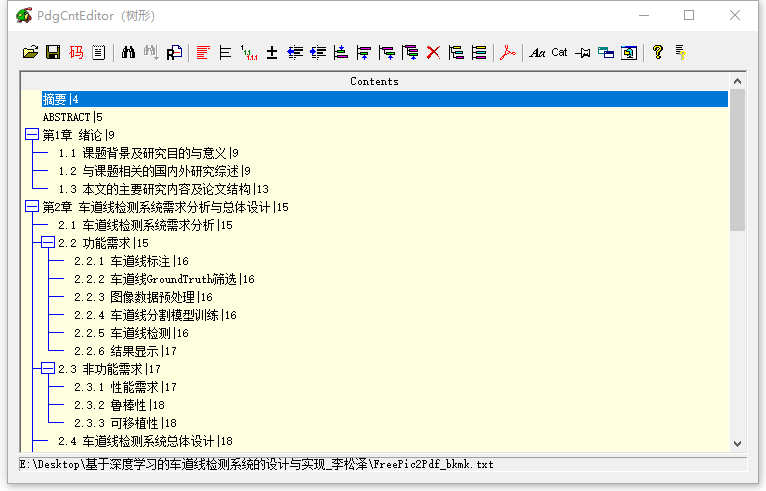Collapse the 2.3 非功能需求 node
766x491 pixels.
coord(48,369)
